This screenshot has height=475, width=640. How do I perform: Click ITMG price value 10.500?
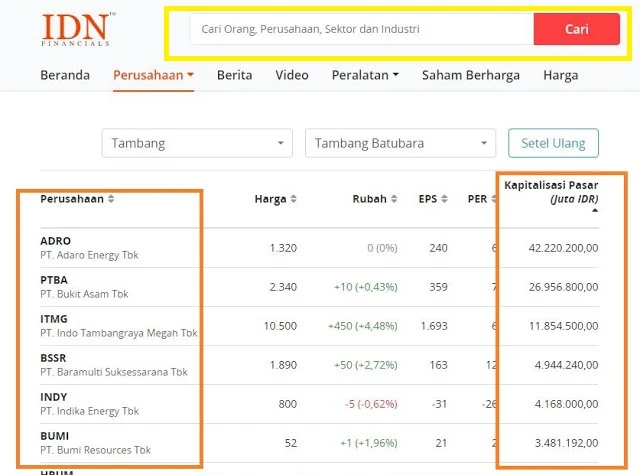coord(280,326)
